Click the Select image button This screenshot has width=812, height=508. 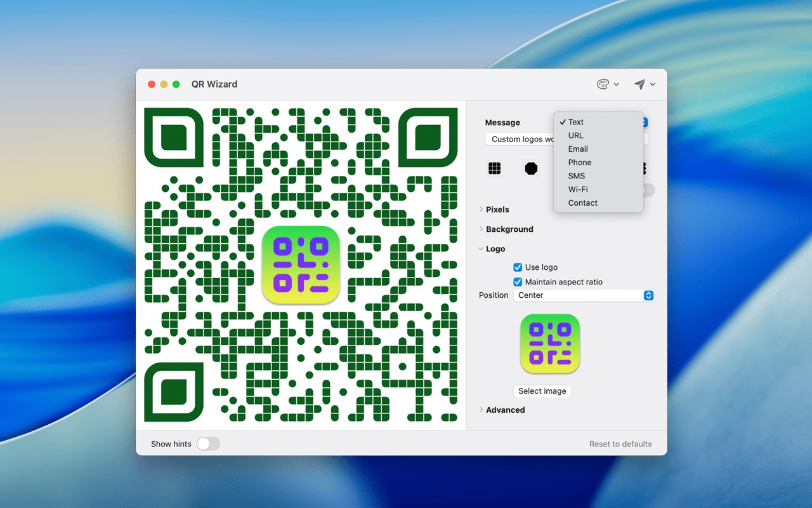tap(542, 391)
